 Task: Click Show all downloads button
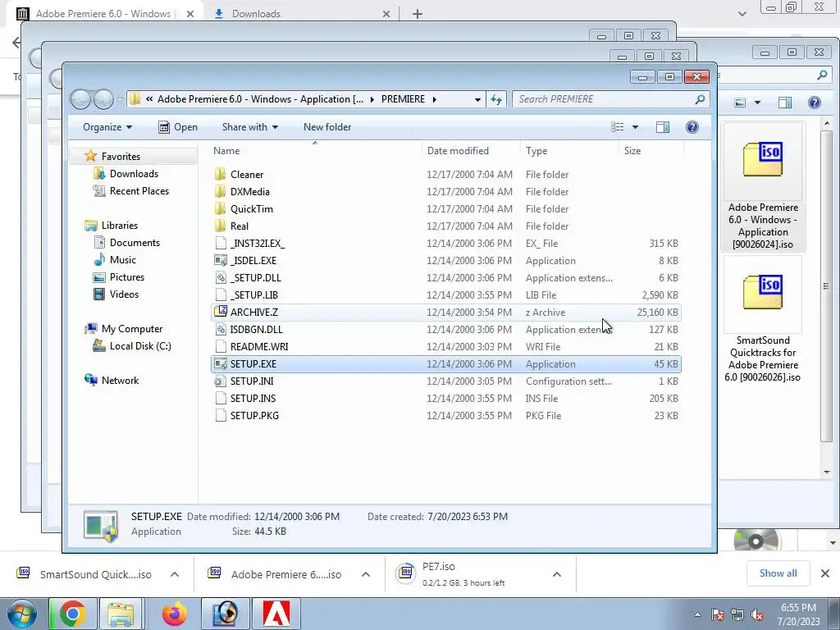(x=778, y=573)
